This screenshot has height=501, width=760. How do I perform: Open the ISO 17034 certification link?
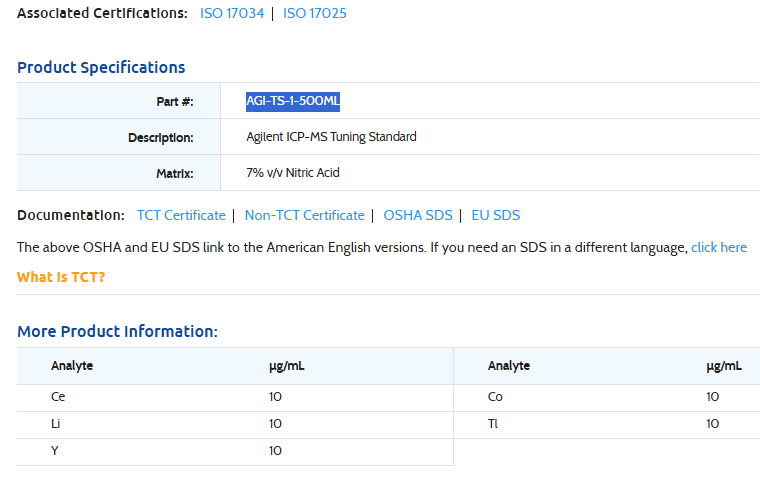click(x=231, y=14)
